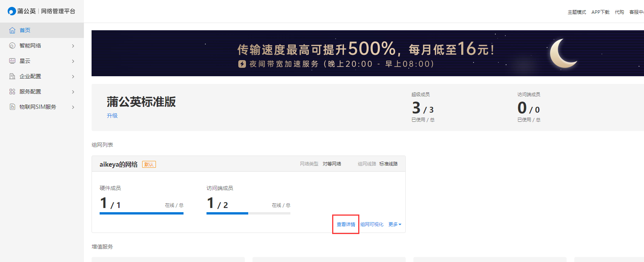Click the 企业配置 building icon

click(12, 76)
